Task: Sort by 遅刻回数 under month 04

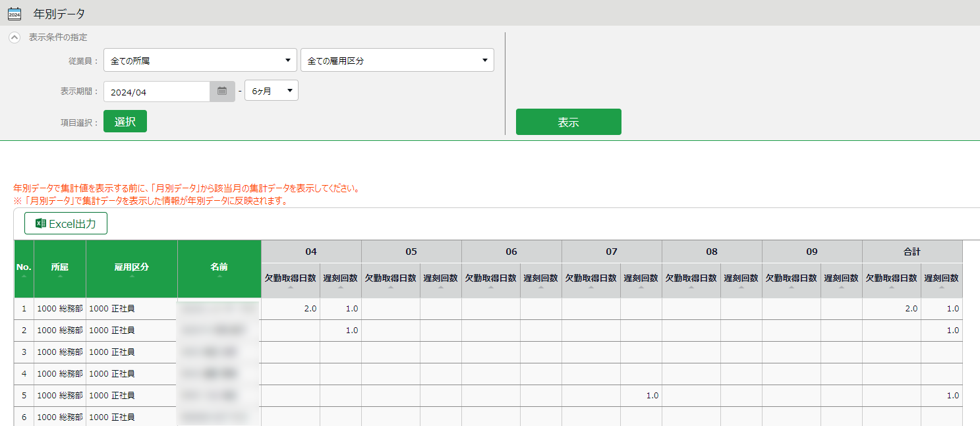Action: pyautogui.click(x=340, y=280)
